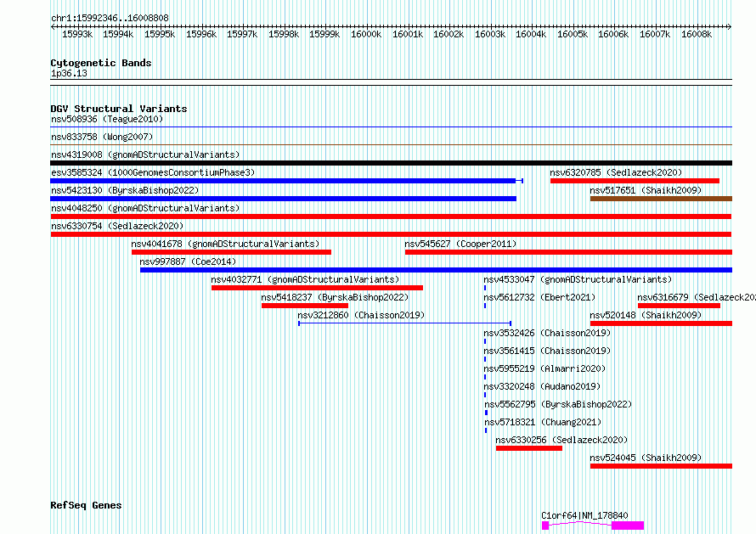Click the red bar under nsv545627

[x=568, y=252]
